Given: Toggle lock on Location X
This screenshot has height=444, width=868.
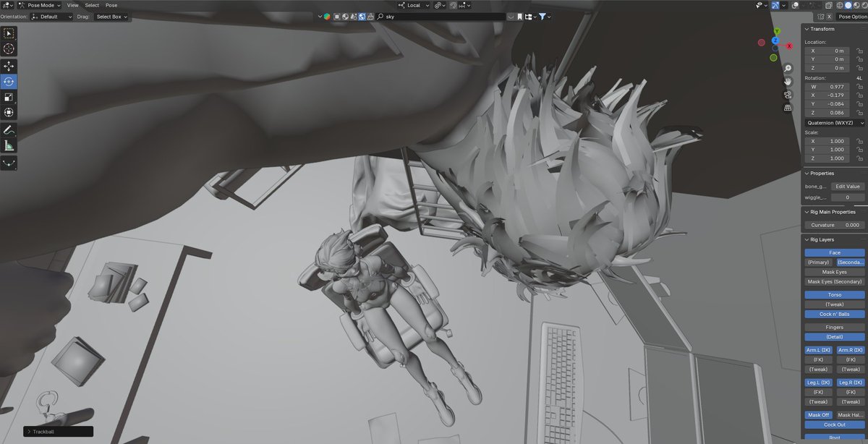Looking at the screenshot, I should 861,51.
